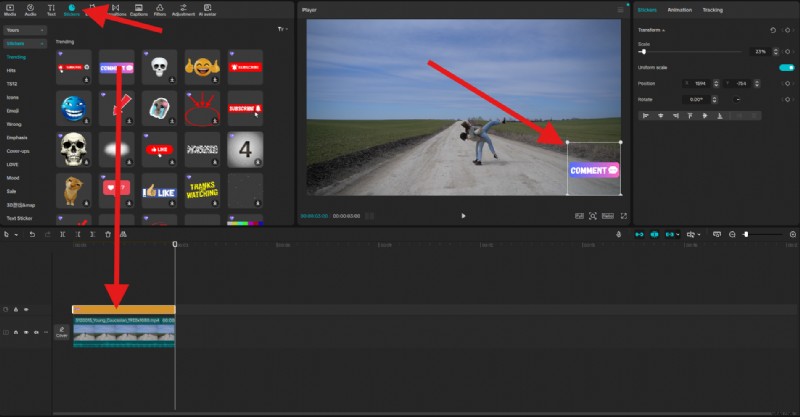
Task: Pick the Thanks Watching sticker
Action: pyautogui.click(x=202, y=190)
